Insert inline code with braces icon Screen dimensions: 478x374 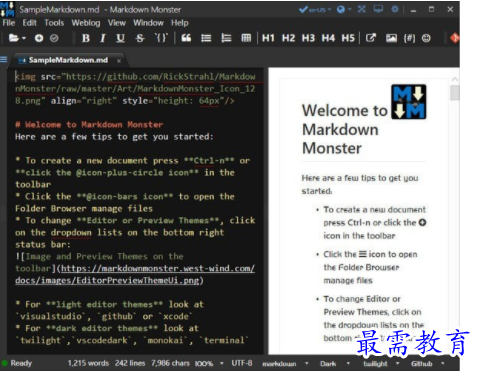coord(162,38)
